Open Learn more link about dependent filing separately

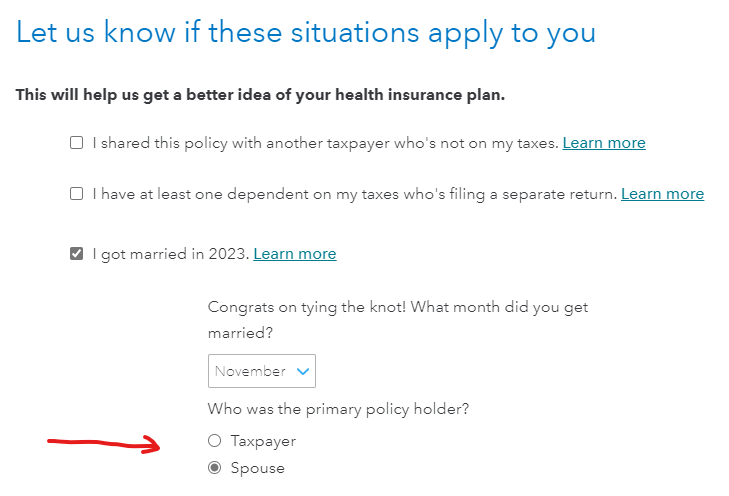click(x=662, y=194)
